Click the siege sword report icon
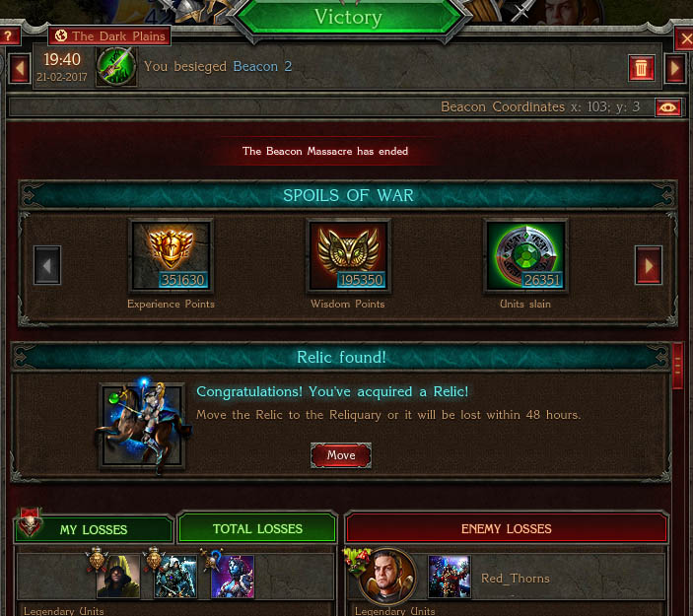 116,67
